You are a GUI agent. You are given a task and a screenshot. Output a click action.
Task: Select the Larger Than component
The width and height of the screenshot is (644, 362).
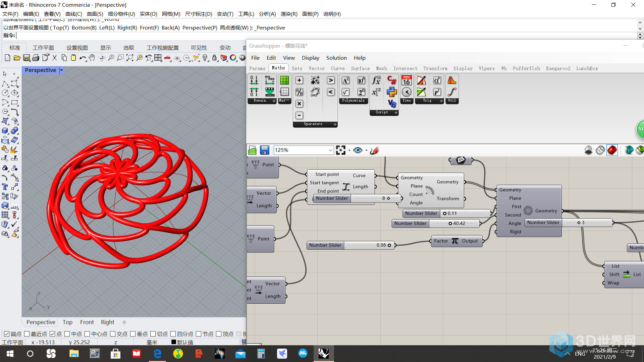click(331, 80)
